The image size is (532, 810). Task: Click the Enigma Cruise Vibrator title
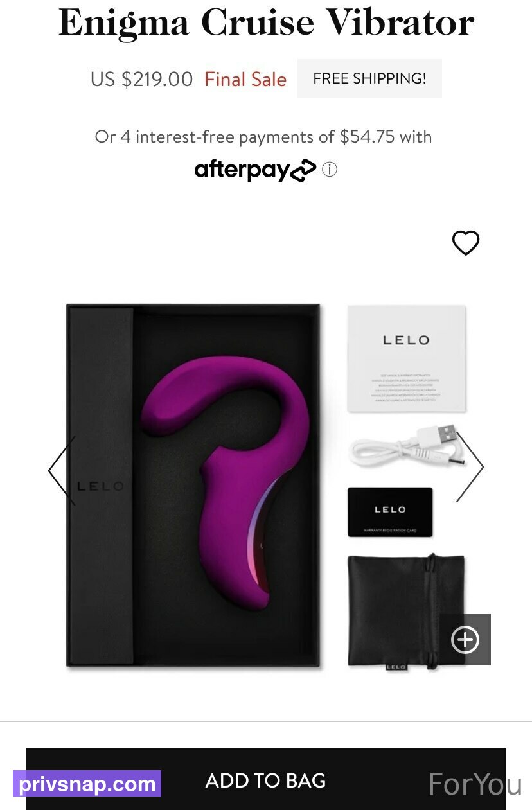pyautogui.click(x=266, y=22)
